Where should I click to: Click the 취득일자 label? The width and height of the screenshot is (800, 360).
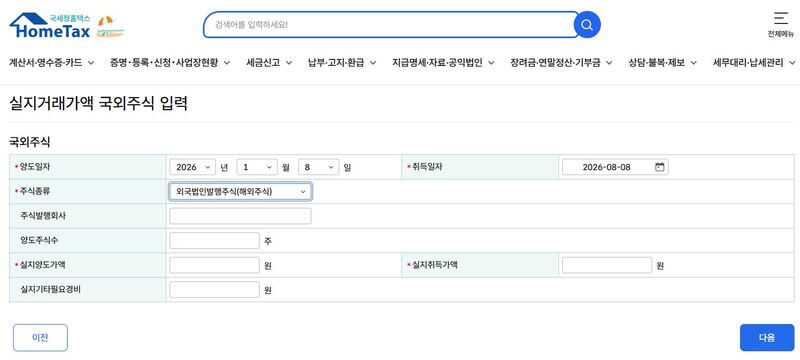[427, 166]
